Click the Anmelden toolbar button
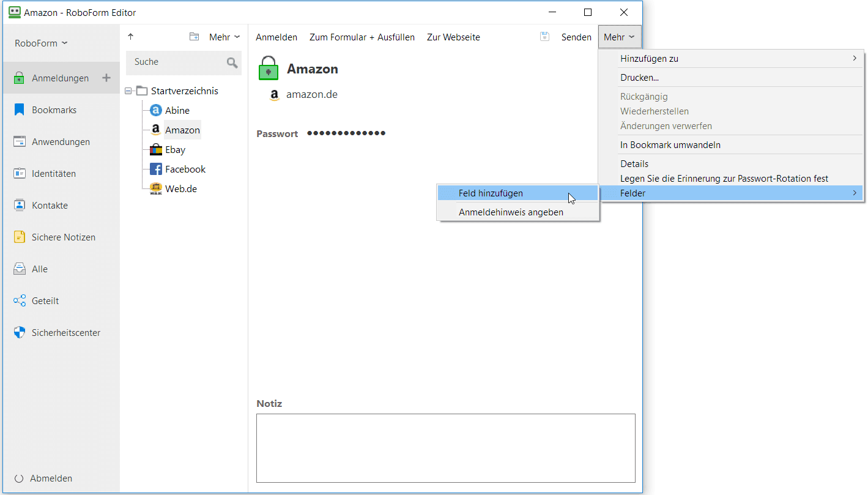 (x=276, y=37)
